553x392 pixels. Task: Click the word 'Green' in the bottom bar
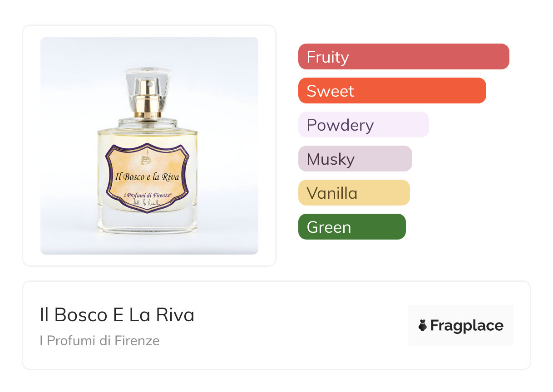(329, 227)
